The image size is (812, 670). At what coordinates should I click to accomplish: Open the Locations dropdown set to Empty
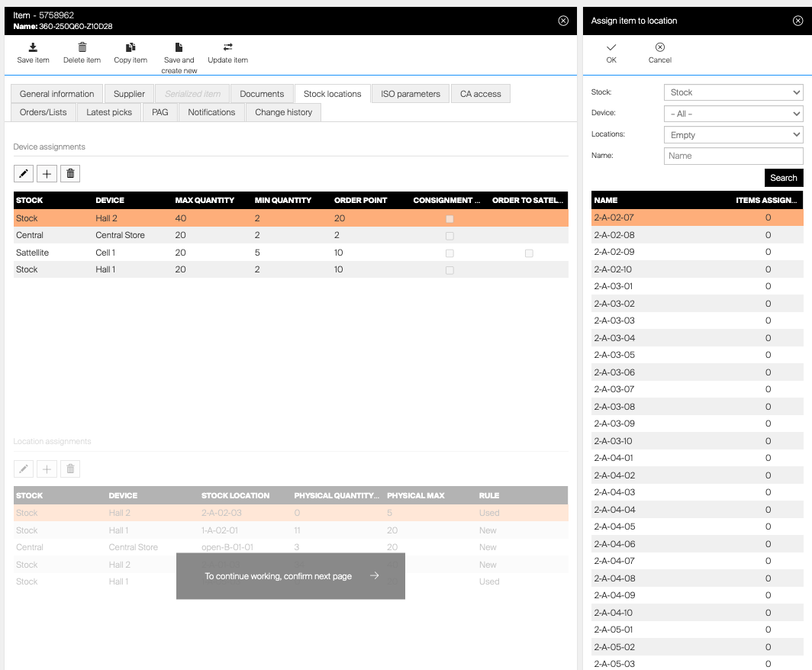point(733,135)
